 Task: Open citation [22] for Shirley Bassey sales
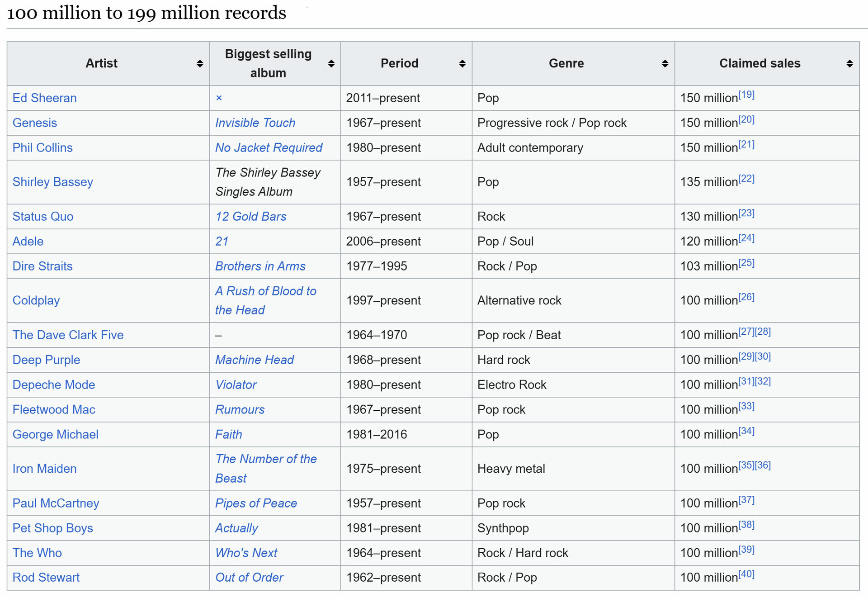tap(746, 179)
